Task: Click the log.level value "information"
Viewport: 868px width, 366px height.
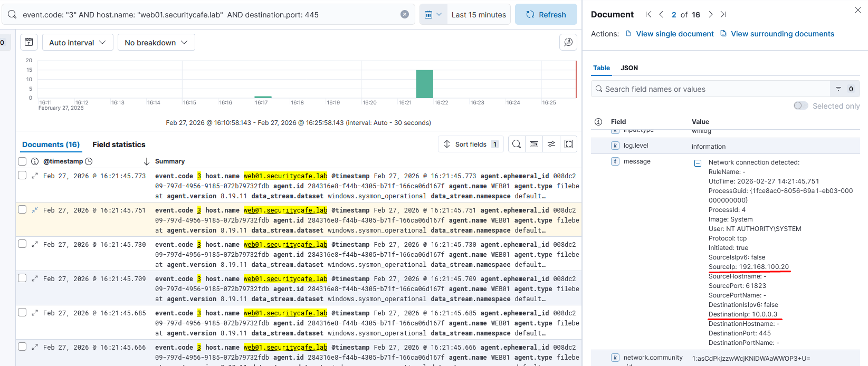Action: (x=709, y=147)
